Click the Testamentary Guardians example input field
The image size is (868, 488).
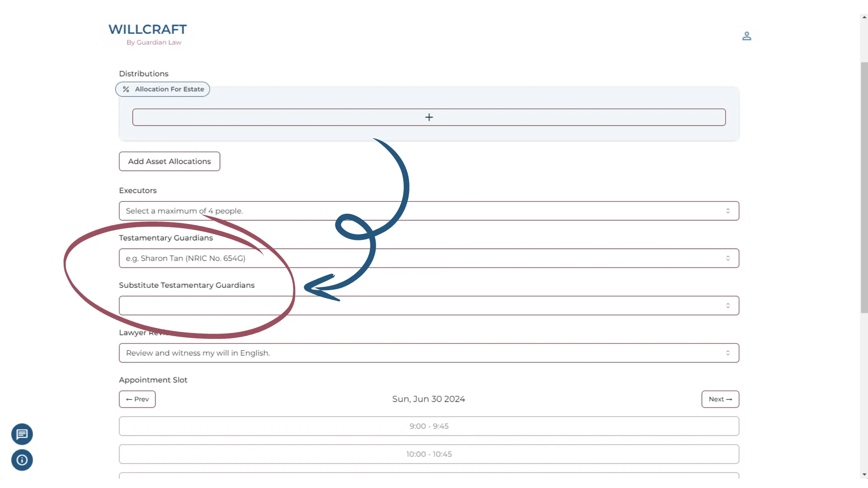(x=428, y=258)
